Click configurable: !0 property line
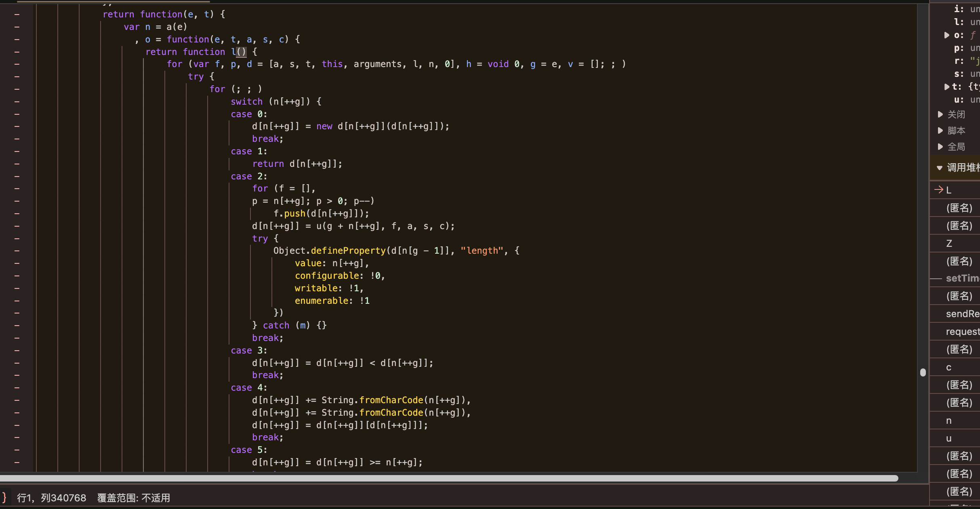 (x=340, y=276)
